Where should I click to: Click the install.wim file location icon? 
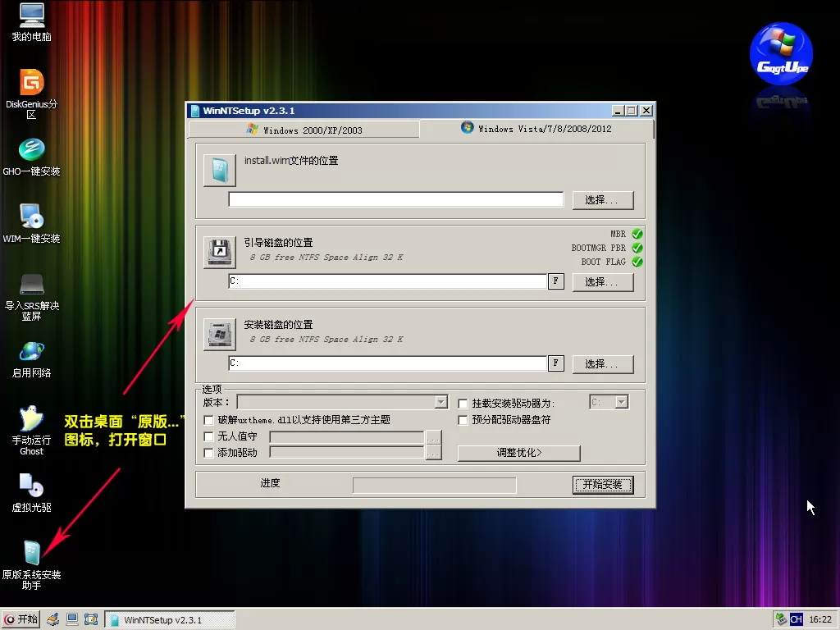(219, 171)
